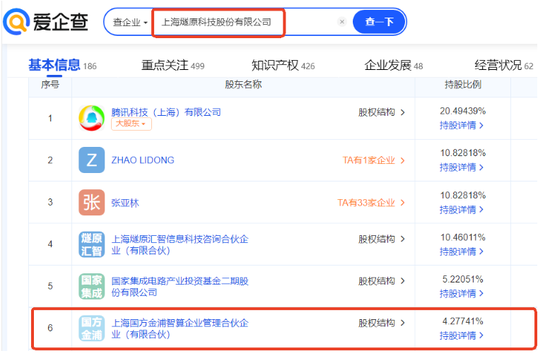
Task: Click the 爱企查 logo icon
Action: pos(15,22)
